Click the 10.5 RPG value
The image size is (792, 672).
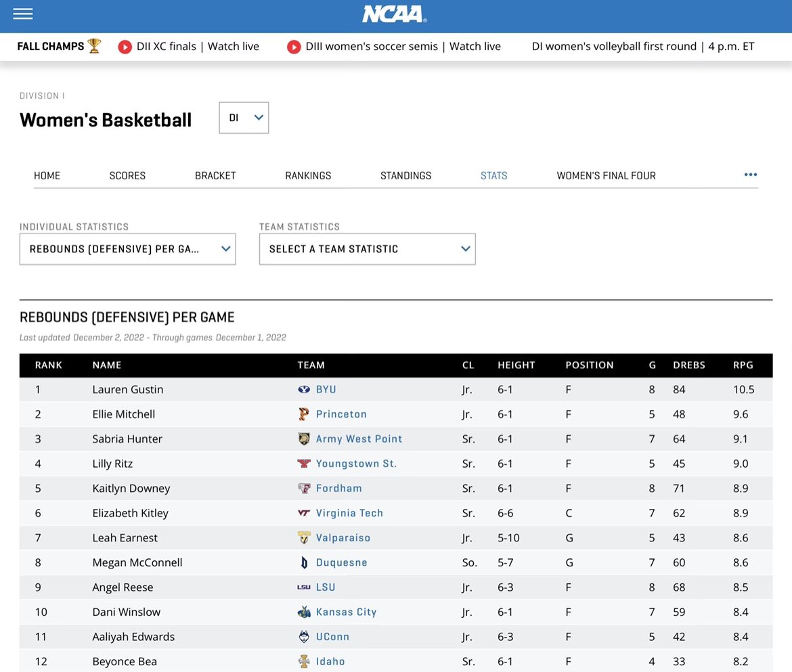pos(743,389)
